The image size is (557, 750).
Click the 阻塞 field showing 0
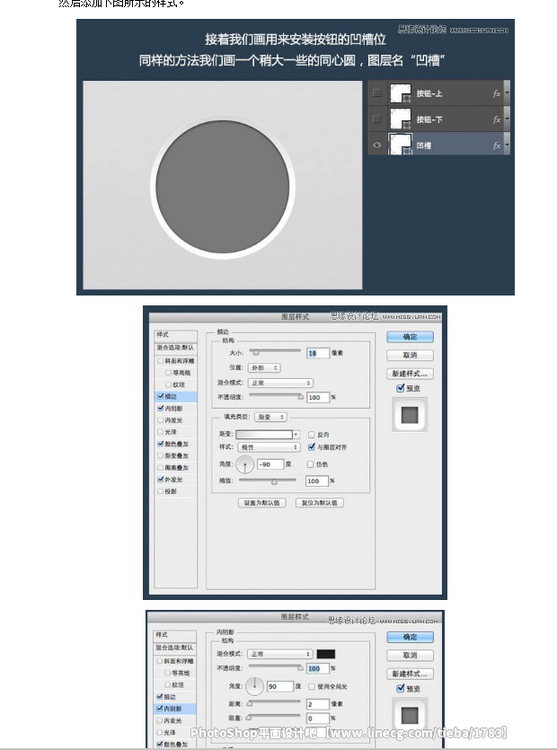pyautogui.click(x=317, y=718)
